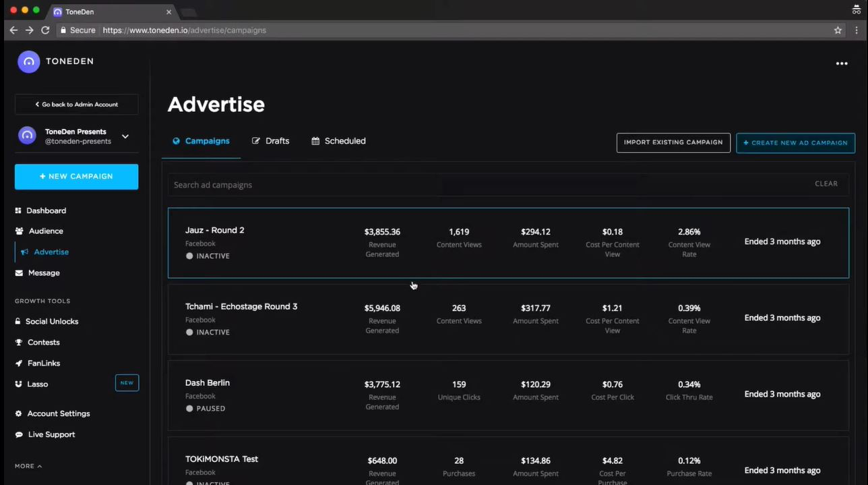Open Contests via the trophy icon

20,342
